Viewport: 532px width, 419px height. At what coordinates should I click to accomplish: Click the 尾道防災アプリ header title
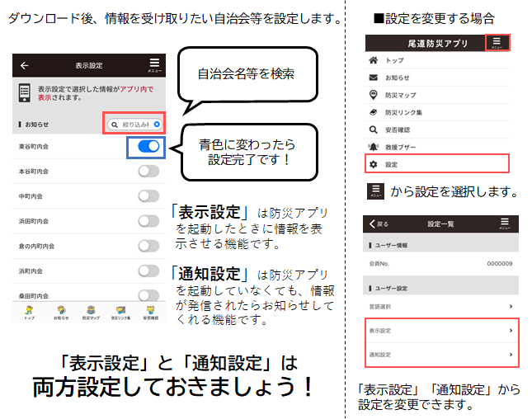coord(438,43)
